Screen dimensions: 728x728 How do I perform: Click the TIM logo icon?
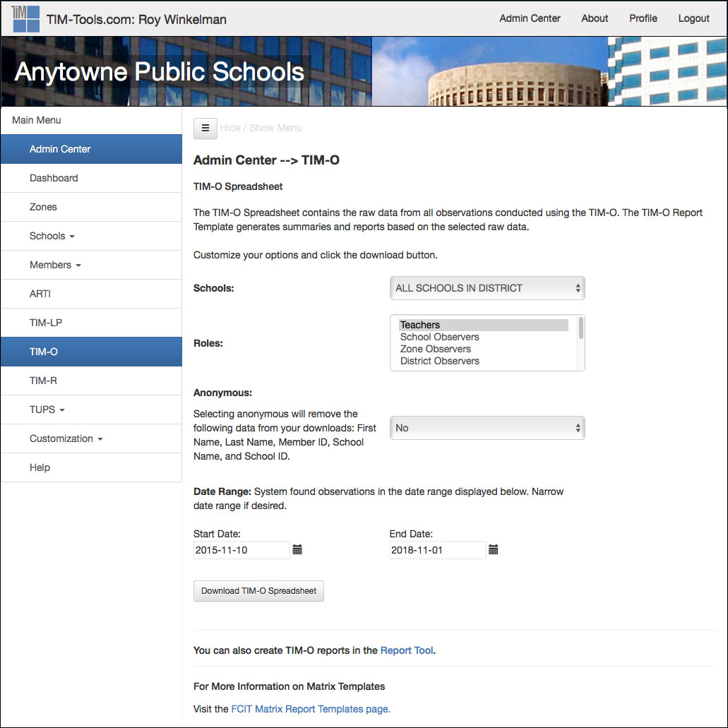point(25,19)
